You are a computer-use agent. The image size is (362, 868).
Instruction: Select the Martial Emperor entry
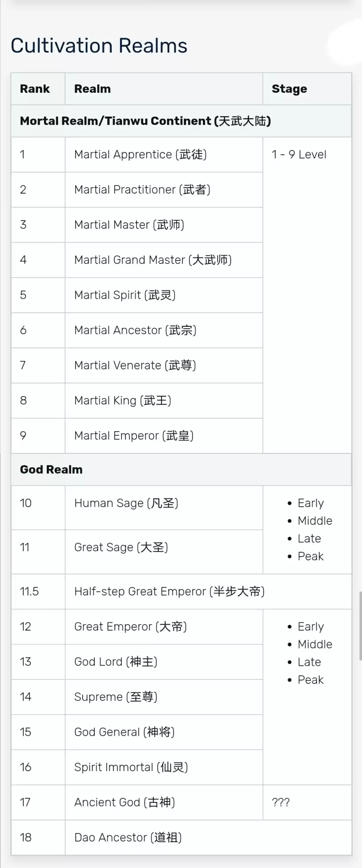tap(134, 436)
